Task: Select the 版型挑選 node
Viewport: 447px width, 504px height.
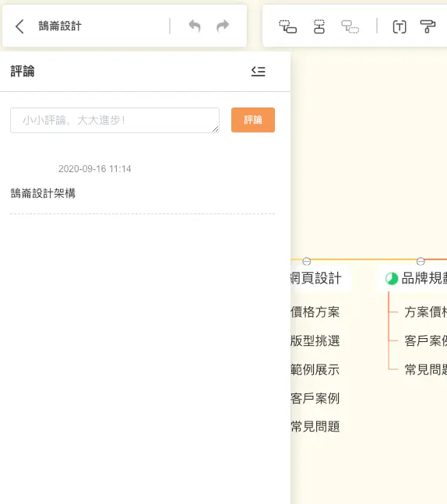Action: point(315,340)
